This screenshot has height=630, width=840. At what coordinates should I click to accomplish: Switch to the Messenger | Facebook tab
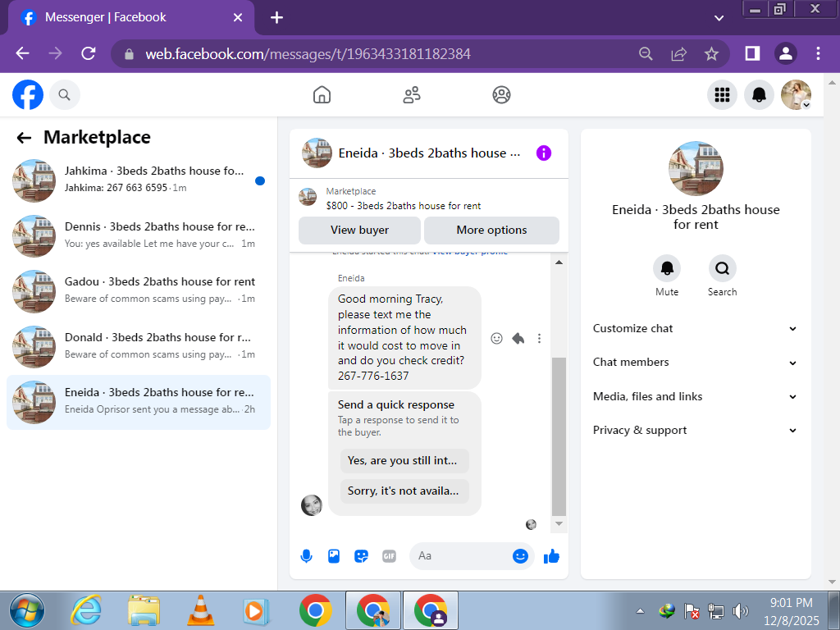[x=131, y=18]
